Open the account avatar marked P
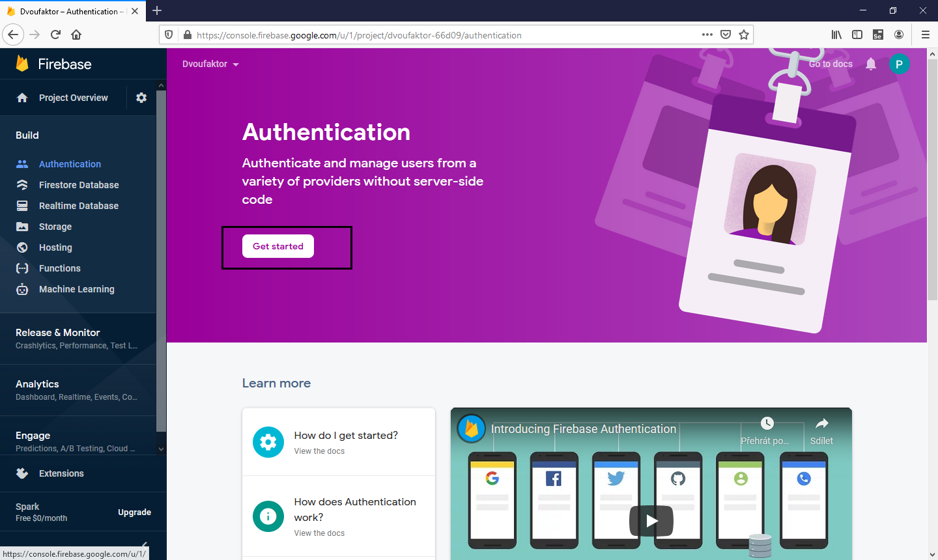 coord(899,64)
